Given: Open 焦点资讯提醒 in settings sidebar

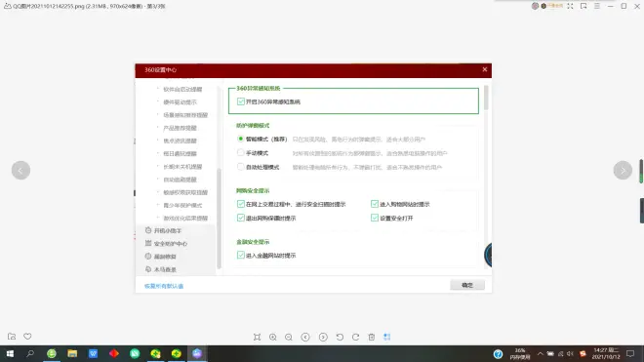Looking at the screenshot, I should tap(180, 141).
